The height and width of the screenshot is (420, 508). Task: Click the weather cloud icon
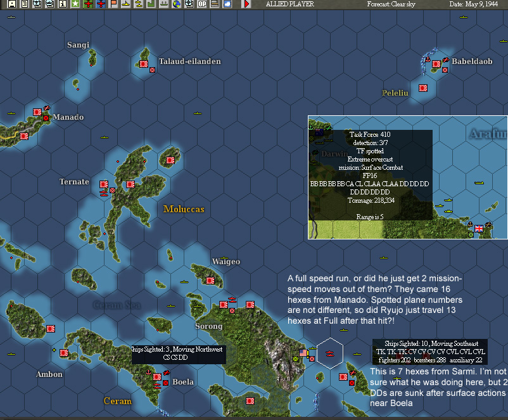pos(227,4)
